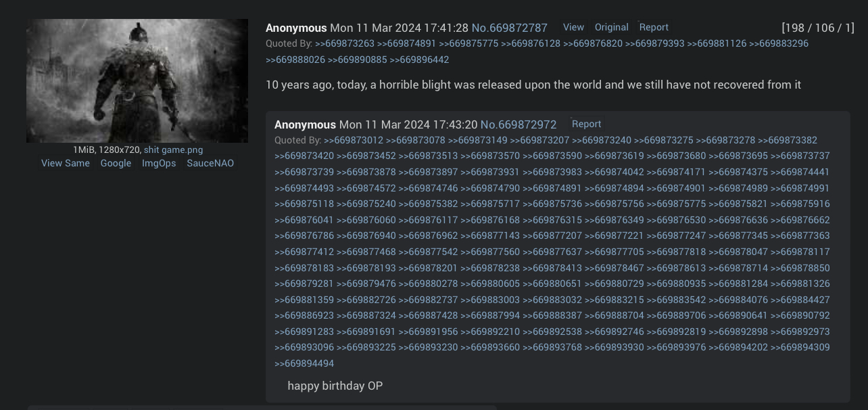Open the quoted reply >>669873012
Image resolution: width=868 pixels, height=410 pixels.
pos(354,140)
